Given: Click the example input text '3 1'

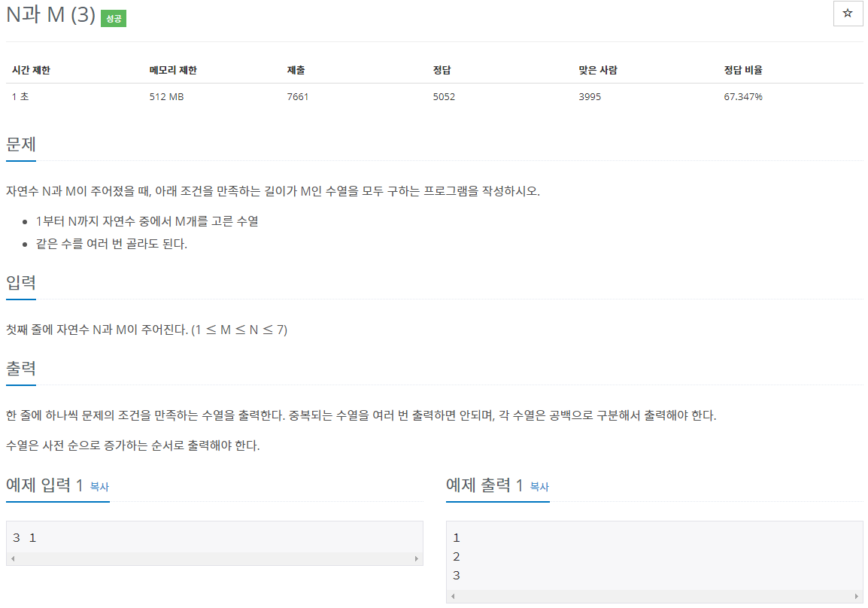Looking at the screenshot, I should (24, 538).
